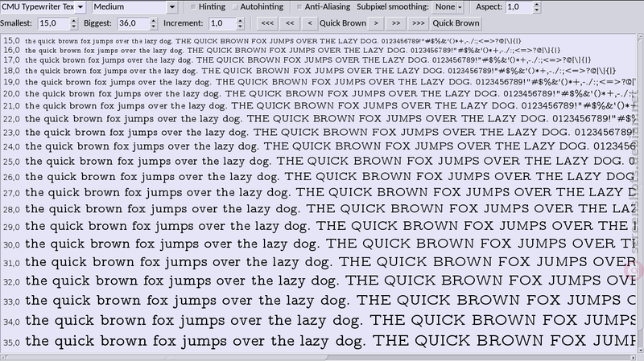
Task: Click the 19,0 size sample row
Action: [319, 82]
